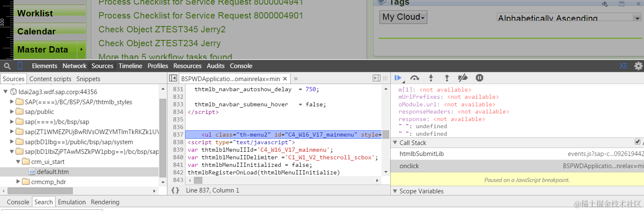Click the hide navigator panel icon
Image resolution: width=644 pixels, height=211 pixels.
pyautogui.click(x=172, y=78)
